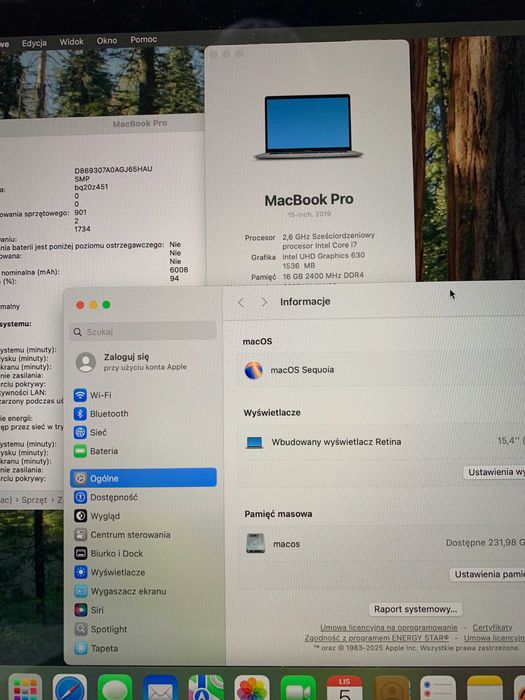The image size is (525, 700).
Task: Open the Okno menu
Action: [x=107, y=41]
